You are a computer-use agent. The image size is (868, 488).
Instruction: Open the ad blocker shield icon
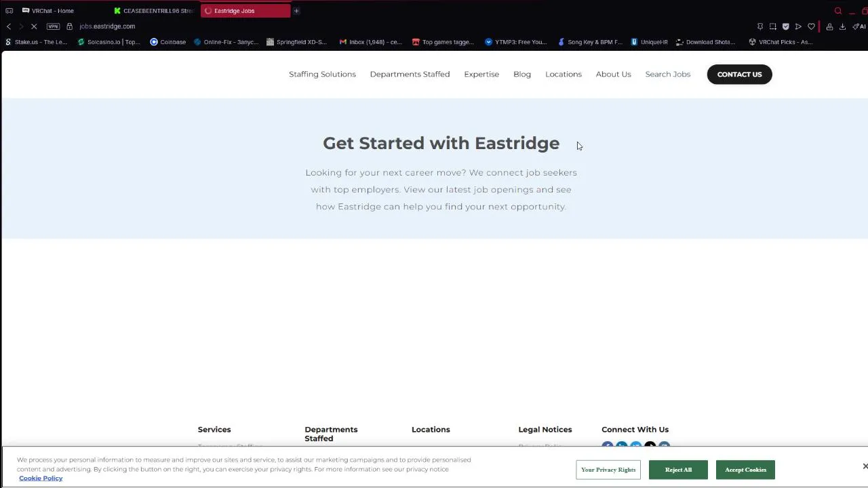tap(786, 26)
